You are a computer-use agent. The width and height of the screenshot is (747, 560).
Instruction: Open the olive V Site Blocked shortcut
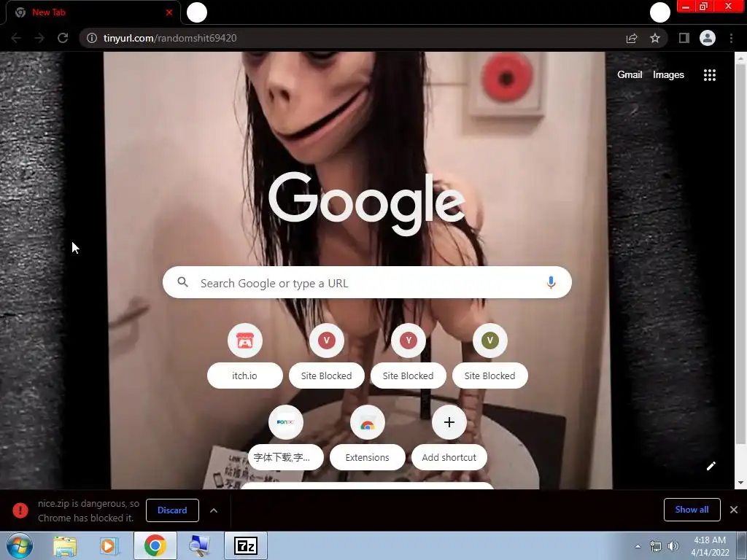coord(489,341)
